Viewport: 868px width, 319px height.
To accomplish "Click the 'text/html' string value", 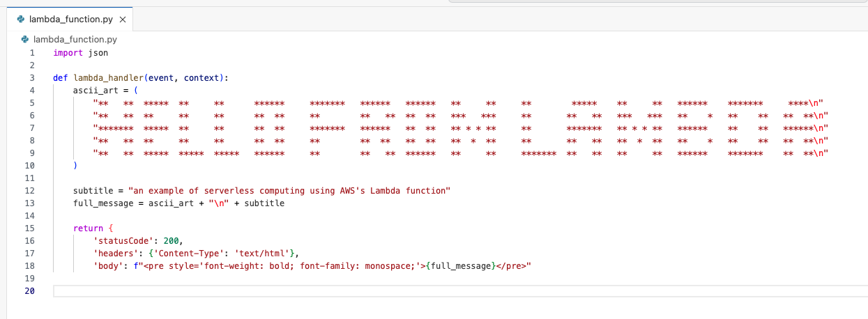I will tap(262, 254).
